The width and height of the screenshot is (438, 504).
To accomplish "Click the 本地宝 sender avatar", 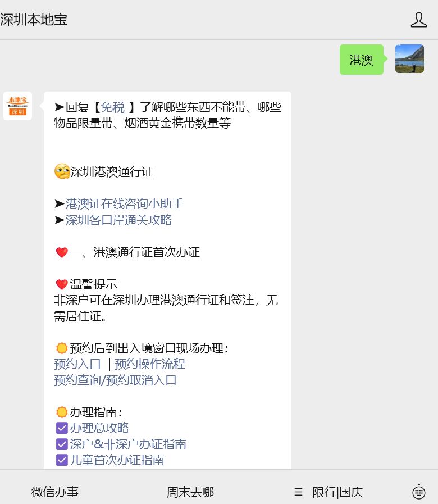I will 17,106.
